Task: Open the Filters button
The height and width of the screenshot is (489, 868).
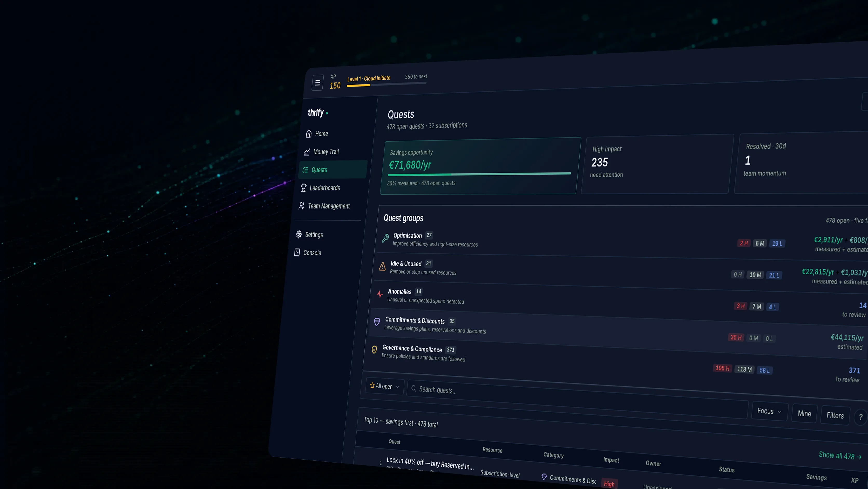Action: pos(835,416)
